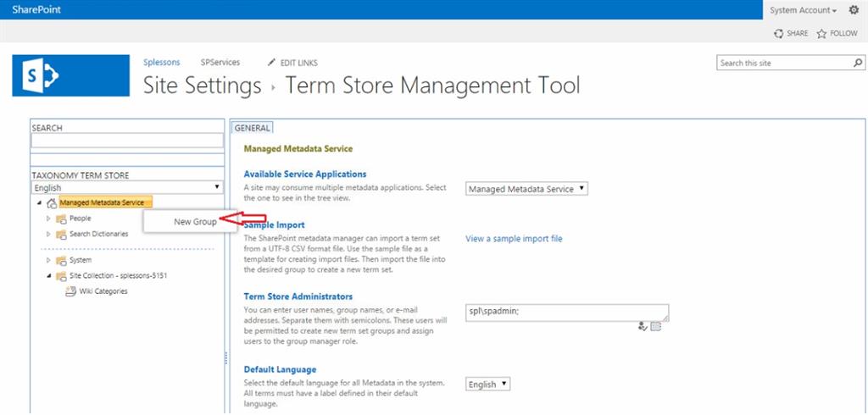This screenshot has width=868, height=415.
Task: Expand the People group node
Action: coord(48,219)
